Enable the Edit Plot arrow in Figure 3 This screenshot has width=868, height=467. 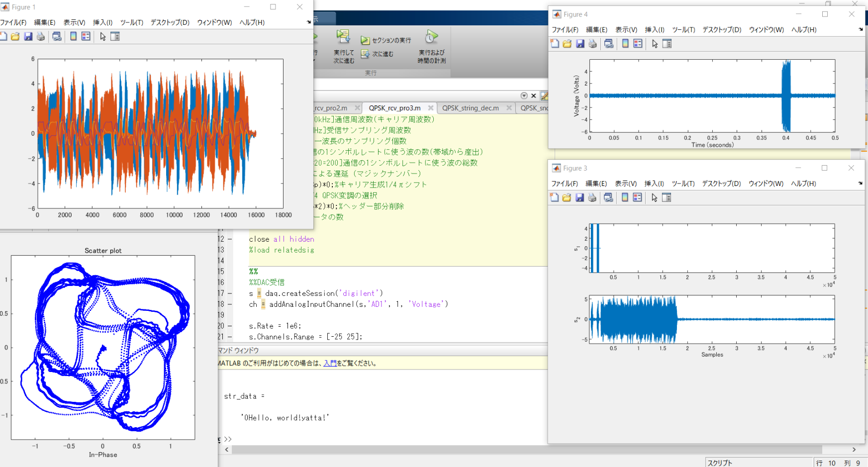click(x=654, y=197)
